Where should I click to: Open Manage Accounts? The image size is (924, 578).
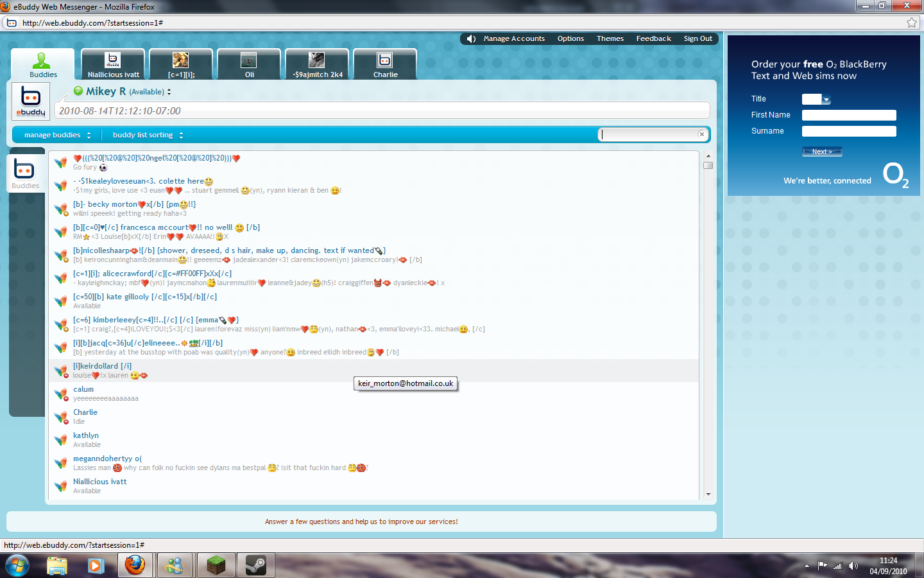[514, 39]
